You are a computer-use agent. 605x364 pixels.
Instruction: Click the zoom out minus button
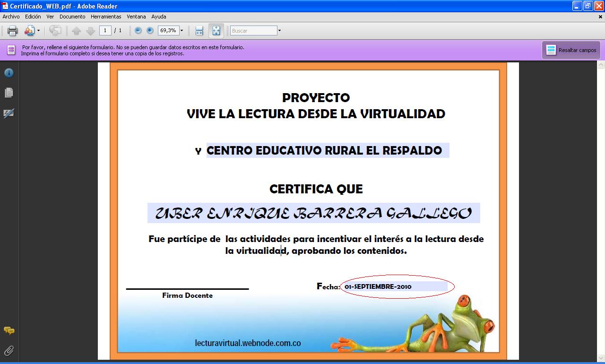(x=138, y=31)
